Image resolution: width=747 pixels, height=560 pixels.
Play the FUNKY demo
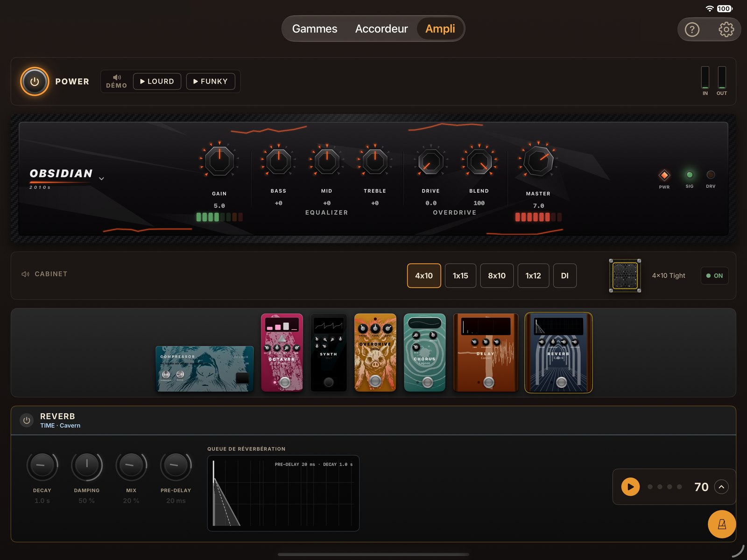[x=210, y=81]
